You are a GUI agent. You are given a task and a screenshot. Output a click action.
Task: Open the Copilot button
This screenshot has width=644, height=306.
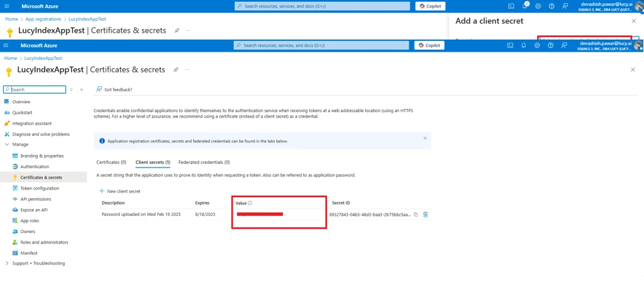pos(430,45)
